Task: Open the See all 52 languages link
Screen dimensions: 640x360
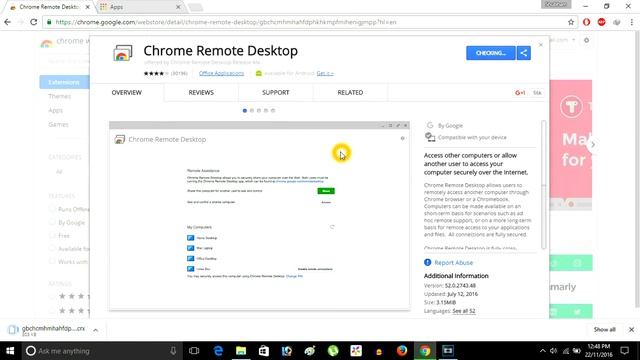Action: pyautogui.click(x=464, y=311)
